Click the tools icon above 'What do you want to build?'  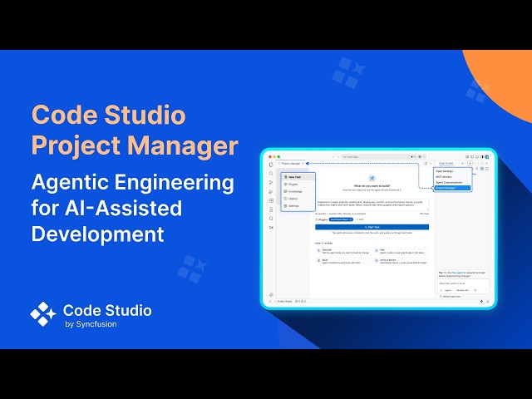pos(372,179)
